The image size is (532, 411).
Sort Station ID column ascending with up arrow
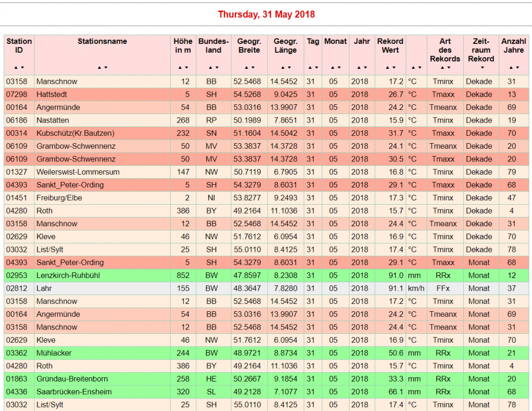point(16,68)
